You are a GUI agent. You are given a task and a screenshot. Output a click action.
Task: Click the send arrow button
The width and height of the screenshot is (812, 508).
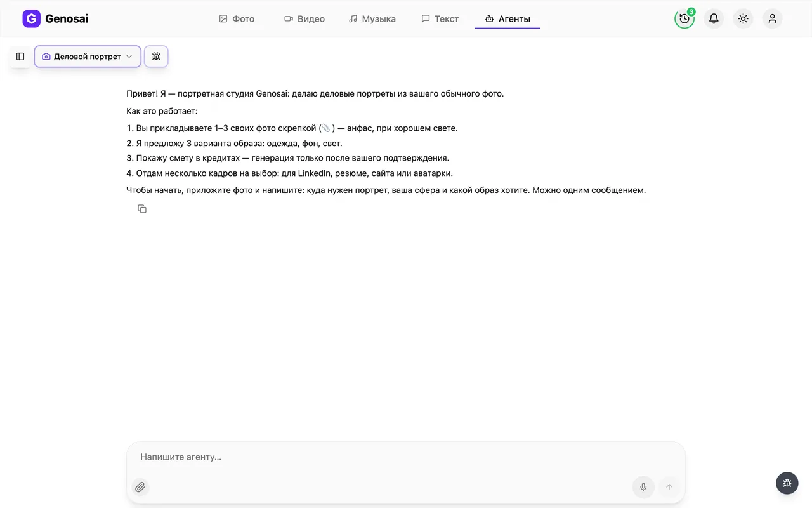pos(669,487)
